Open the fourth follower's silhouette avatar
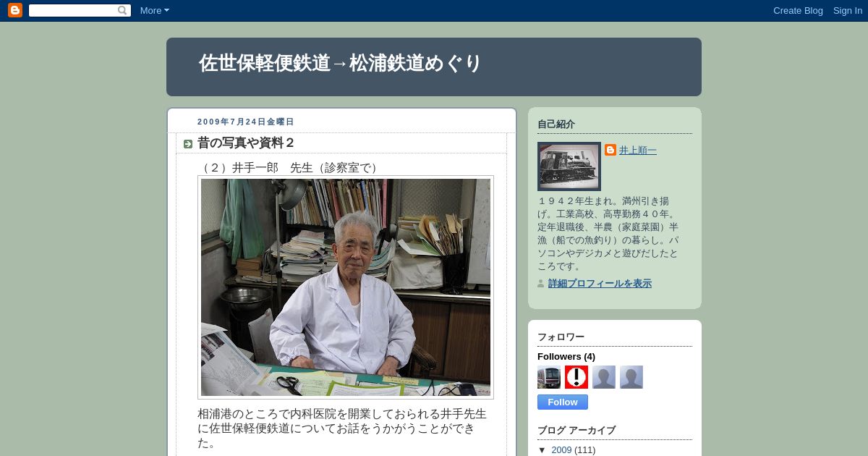 [631, 377]
